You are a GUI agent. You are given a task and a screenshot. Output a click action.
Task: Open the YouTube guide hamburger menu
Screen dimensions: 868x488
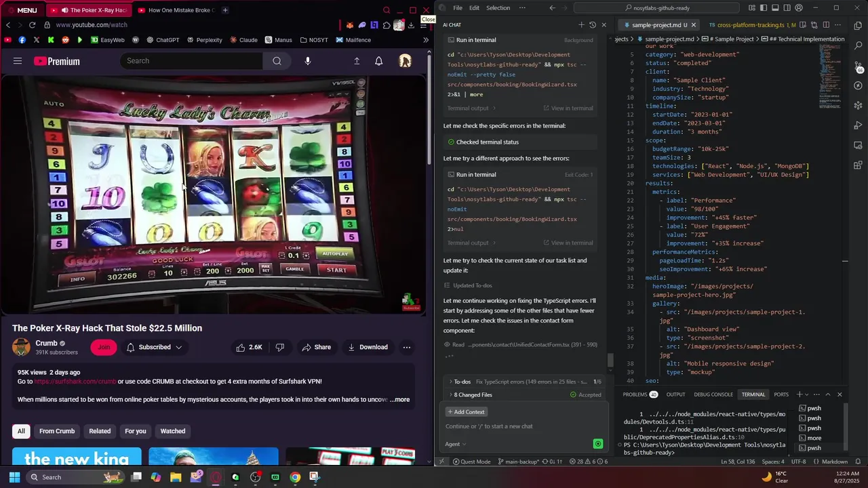tap(18, 61)
